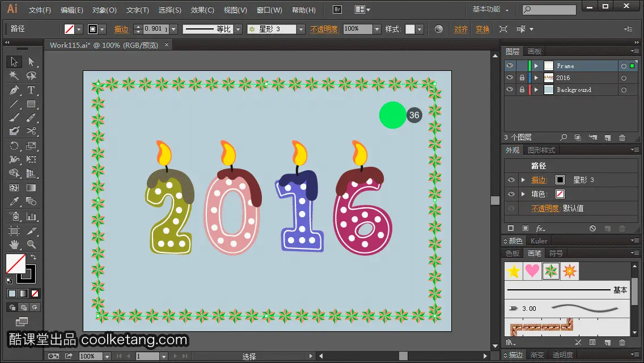Select the Line Segment tool
Screen dimensions: 644x363
click(x=14, y=104)
